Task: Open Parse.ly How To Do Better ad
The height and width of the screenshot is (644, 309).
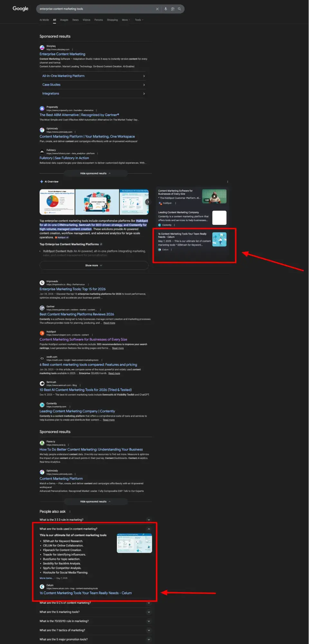Action: pyautogui.click(x=91, y=450)
